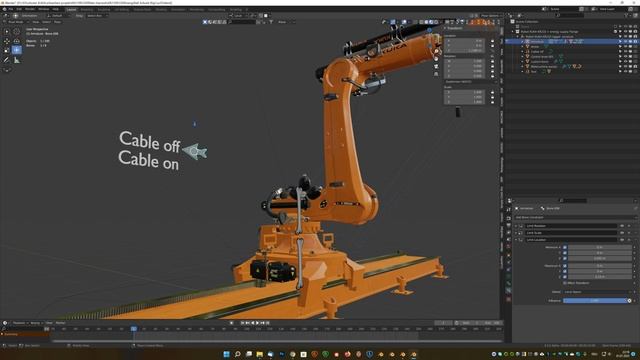Image resolution: width=640 pixels, height=360 pixels.
Task: Toggle Minimum X checkbox in Limit Location
Action: [x=565, y=247]
